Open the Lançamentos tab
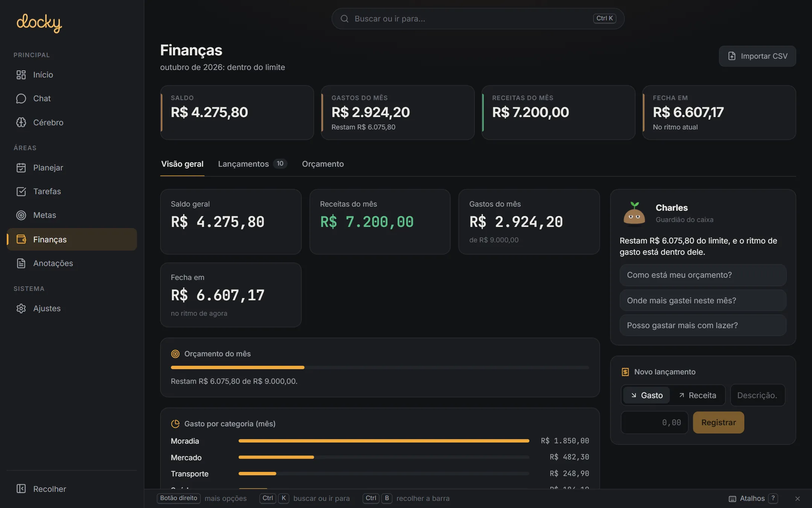The height and width of the screenshot is (508, 812). tap(252, 164)
